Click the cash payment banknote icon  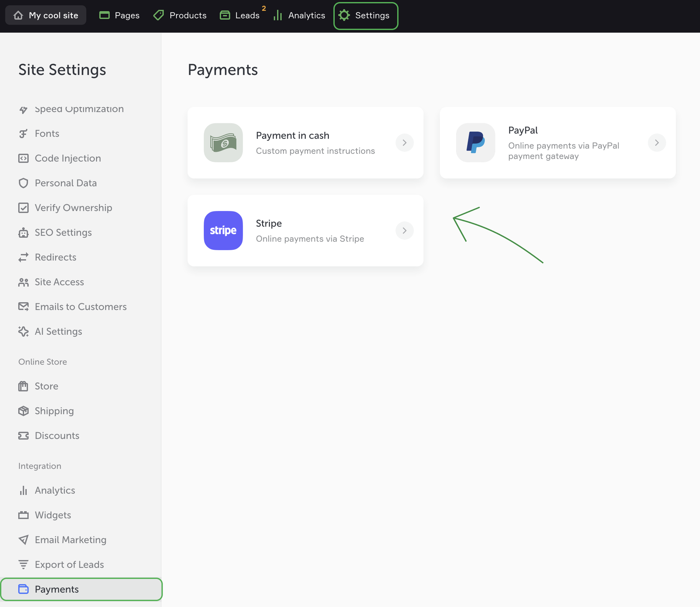point(223,143)
